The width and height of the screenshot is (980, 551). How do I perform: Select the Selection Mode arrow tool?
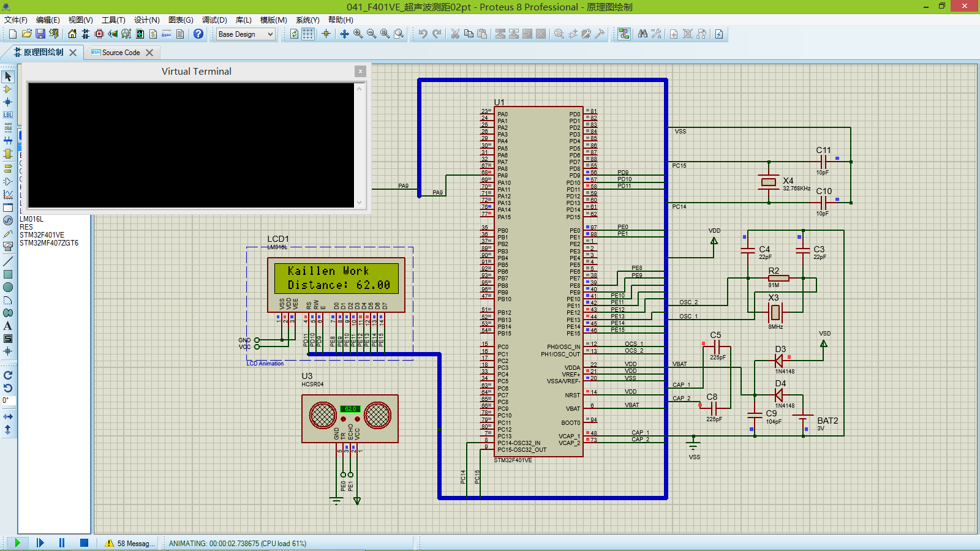tap(8, 77)
